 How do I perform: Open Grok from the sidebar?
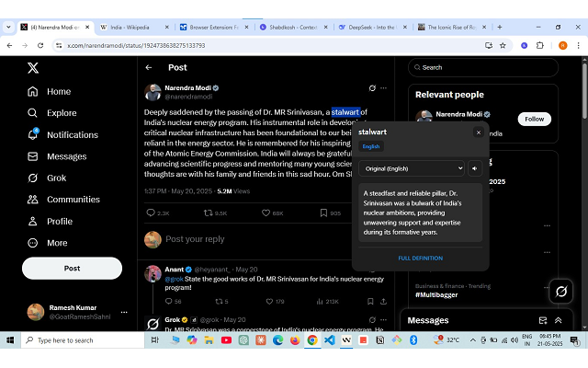click(47, 178)
